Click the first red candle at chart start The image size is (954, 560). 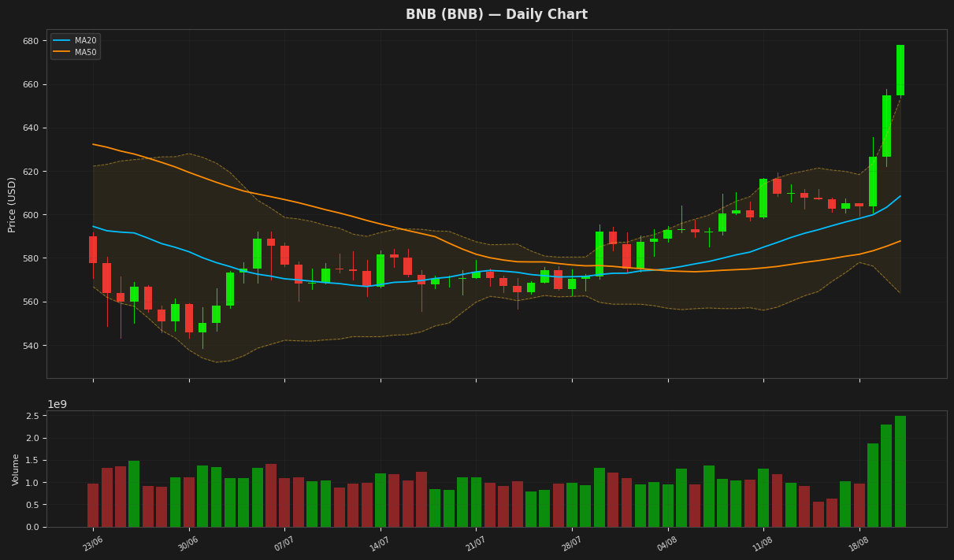pyautogui.click(x=93, y=250)
